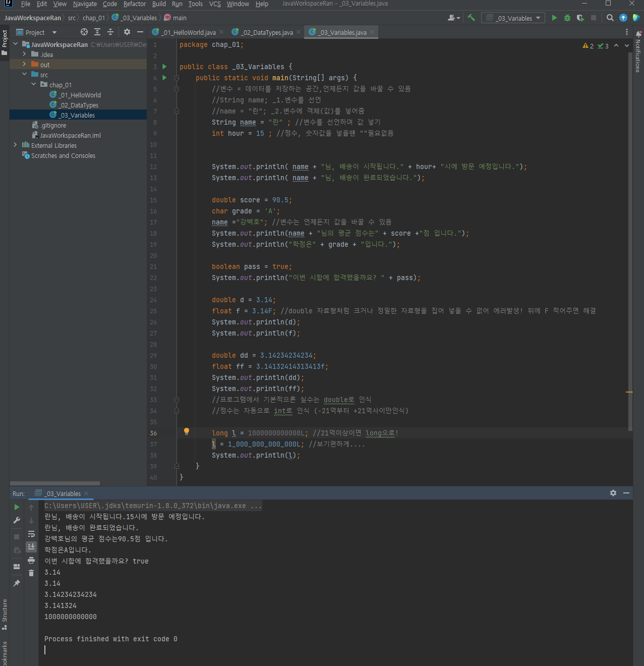Collapse All in Project panel header
Viewport: 644px width, 666px height.
110,32
